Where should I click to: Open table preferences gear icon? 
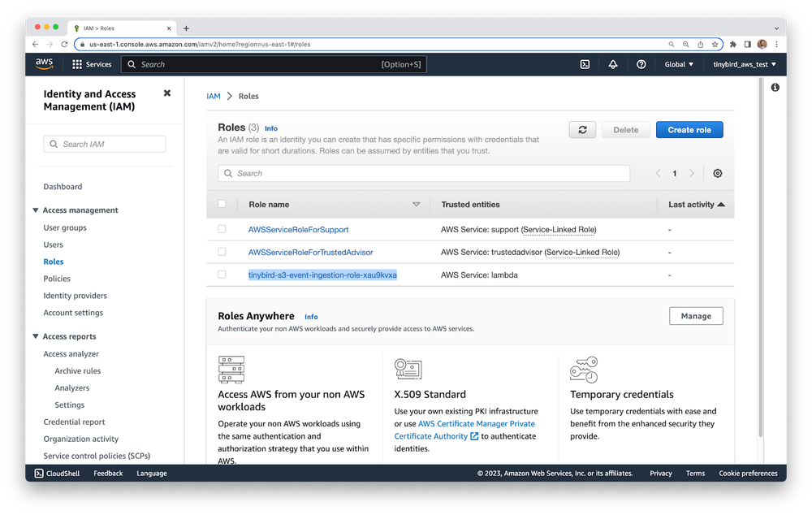[717, 174]
